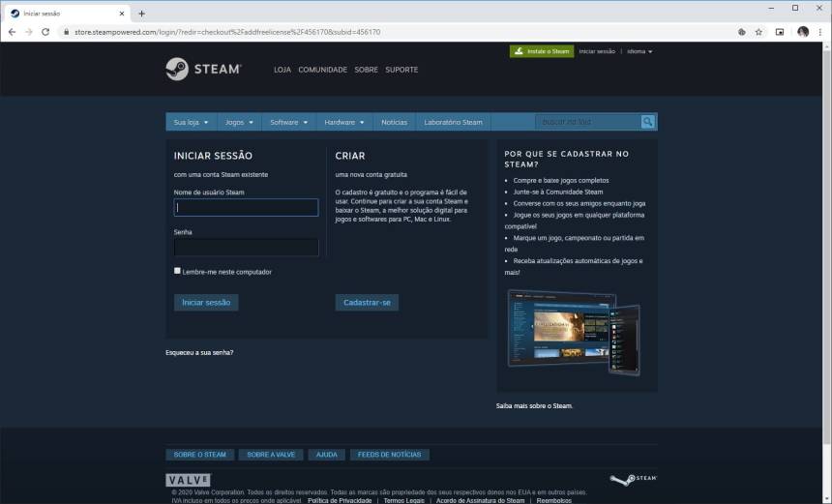Click the iniciar sessão link at top
The image size is (832, 504).
point(597,51)
